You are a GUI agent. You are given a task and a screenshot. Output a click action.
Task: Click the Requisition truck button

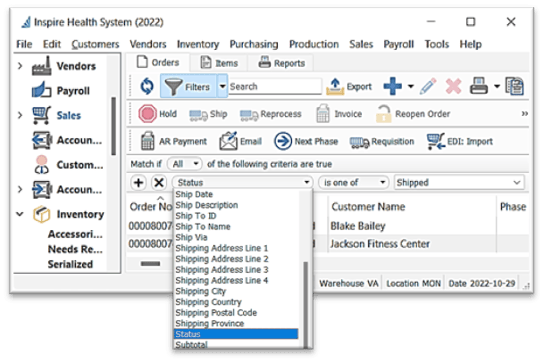(x=382, y=142)
